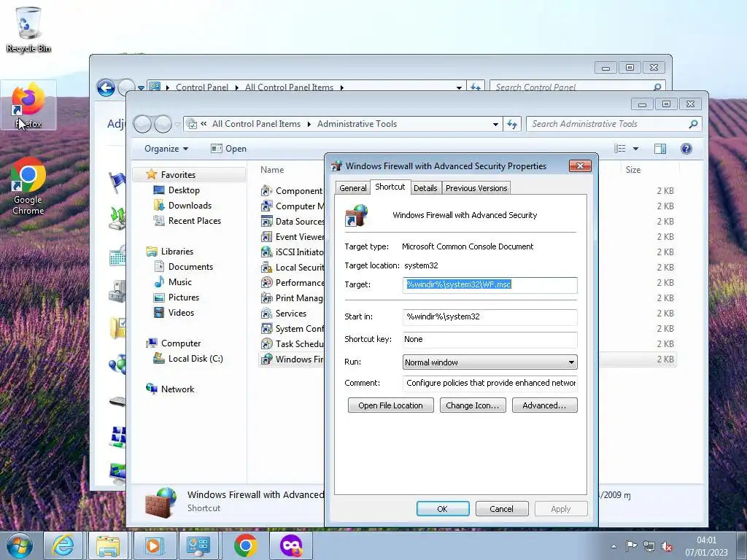747x560 pixels.
Task: Open the Organize menu
Action: (x=166, y=149)
